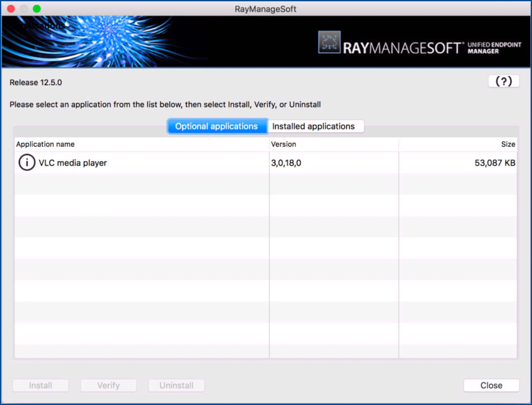Click the Version column header
The image size is (532, 405).
[x=283, y=144]
